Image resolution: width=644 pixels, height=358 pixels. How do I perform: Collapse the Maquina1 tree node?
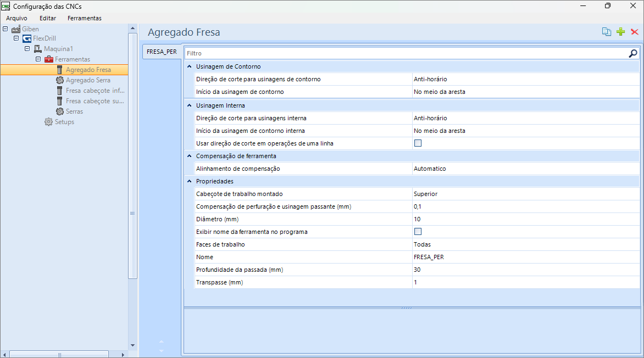27,49
